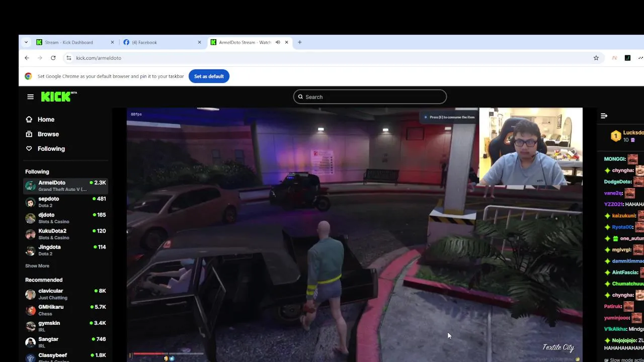Click Home icon in Kick sidebar
Image resolution: width=644 pixels, height=362 pixels.
[29, 119]
